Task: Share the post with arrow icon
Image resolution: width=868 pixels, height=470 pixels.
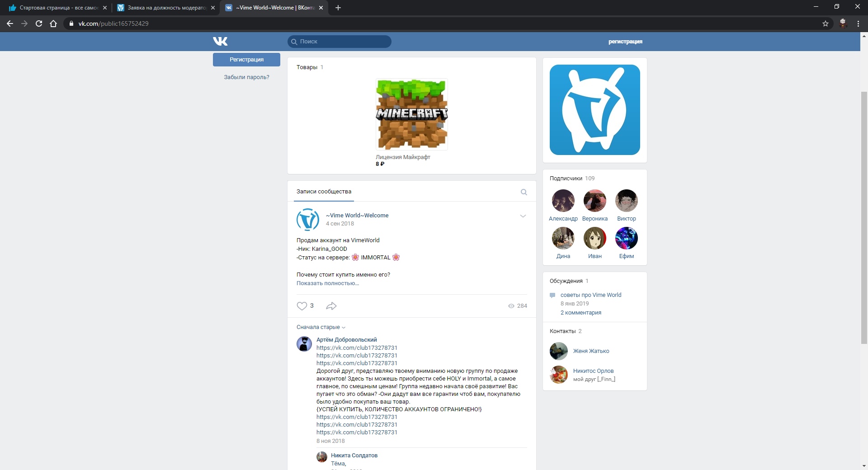Action: pos(331,306)
